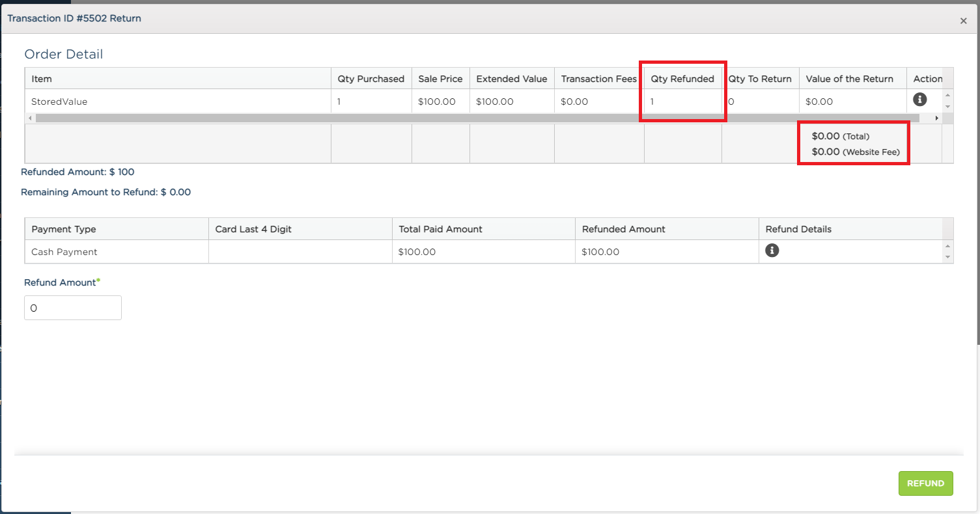The image size is (980, 514).
Task: Click the horizontal scrollbar of Order Detail table
Action: coord(477,118)
